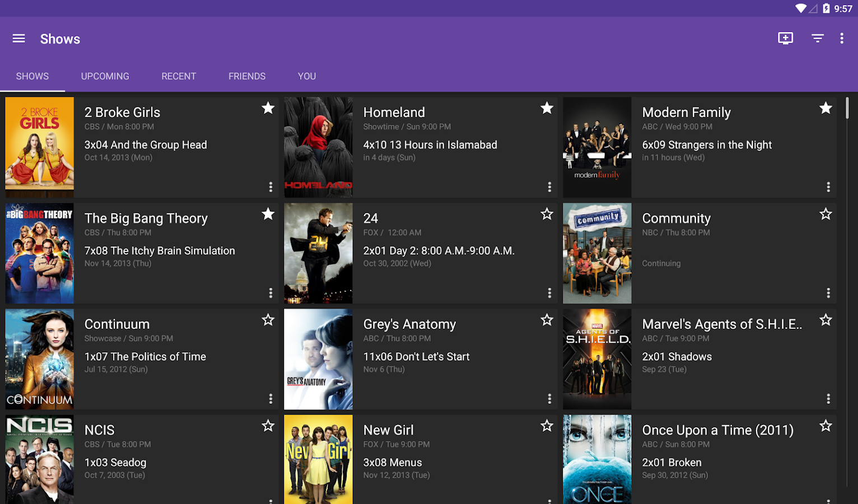Viewport: 858px width, 504px height.
Task: Open the filter shows icon
Action: [818, 38]
